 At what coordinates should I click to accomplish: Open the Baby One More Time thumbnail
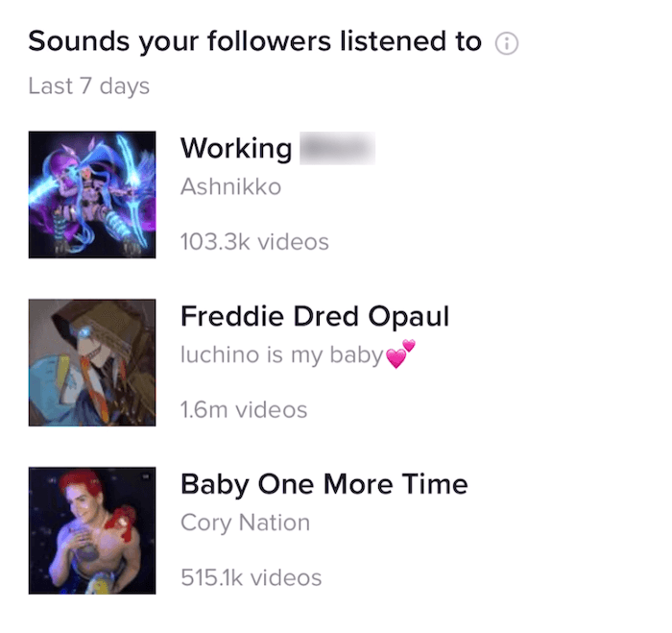point(92,530)
